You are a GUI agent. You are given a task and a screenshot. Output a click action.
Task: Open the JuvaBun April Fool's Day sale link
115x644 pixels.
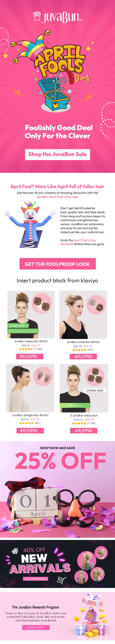pos(58,197)
